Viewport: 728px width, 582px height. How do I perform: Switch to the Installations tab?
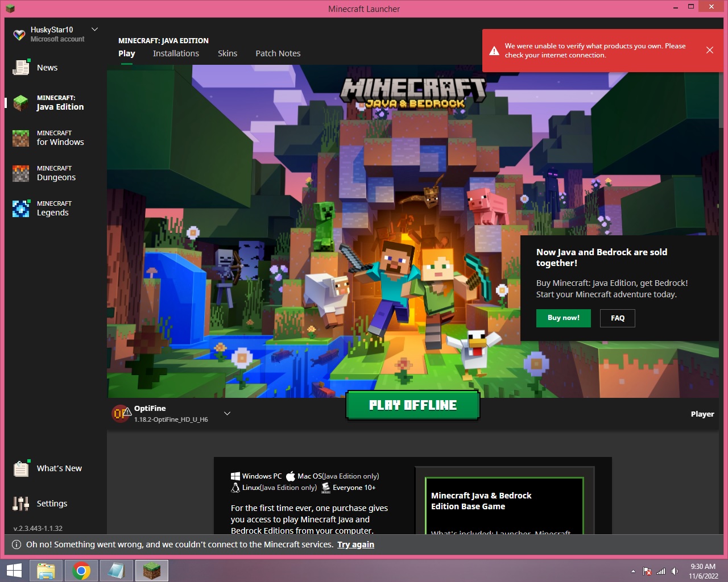pyautogui.click(x=176, y=53)
